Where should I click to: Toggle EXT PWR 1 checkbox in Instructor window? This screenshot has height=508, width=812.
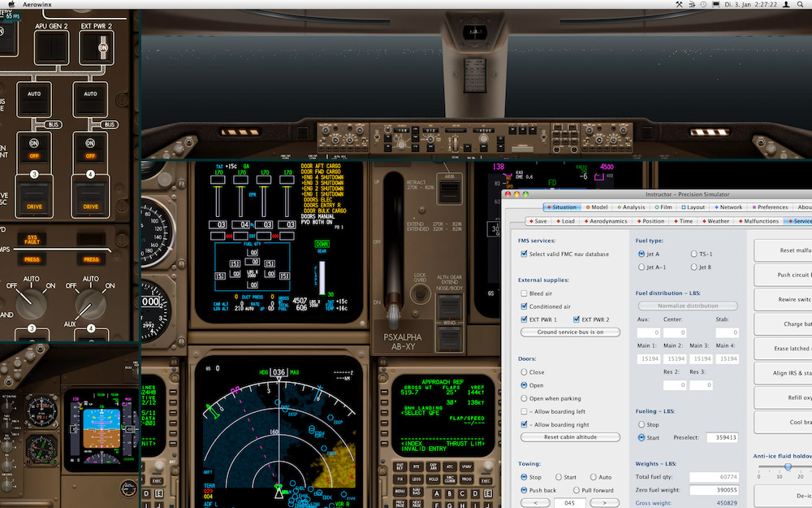524,319
